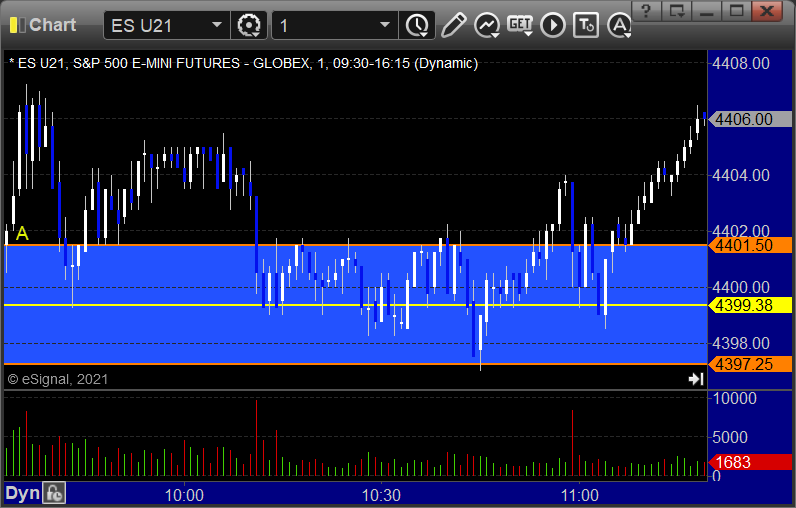Click the 4400.00 price axis label

[x=741, y=288]
